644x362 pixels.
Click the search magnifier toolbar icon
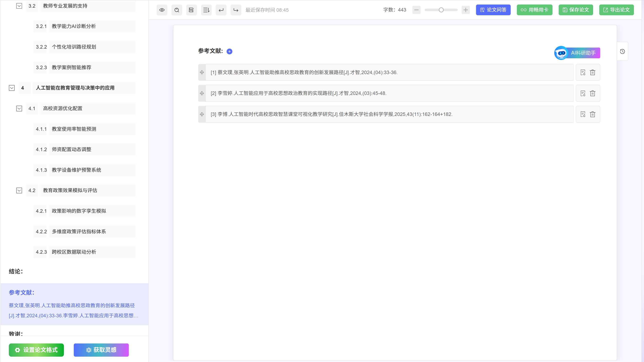tap(177, 10)
